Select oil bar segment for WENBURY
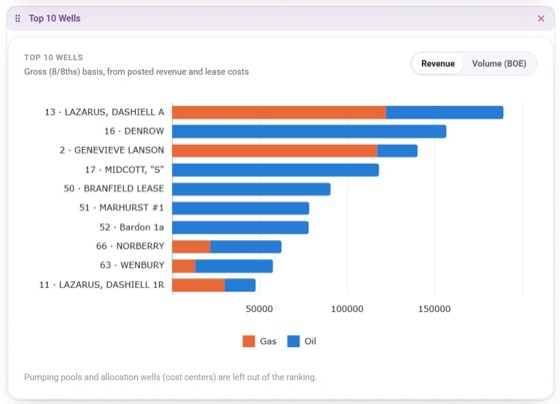Screen dimensions: 560x404 234,266
